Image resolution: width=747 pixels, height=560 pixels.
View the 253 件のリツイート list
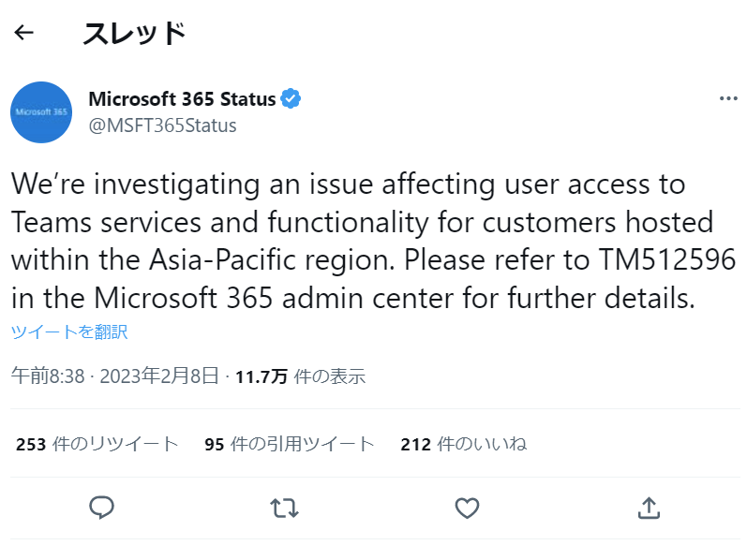(97, 444)
